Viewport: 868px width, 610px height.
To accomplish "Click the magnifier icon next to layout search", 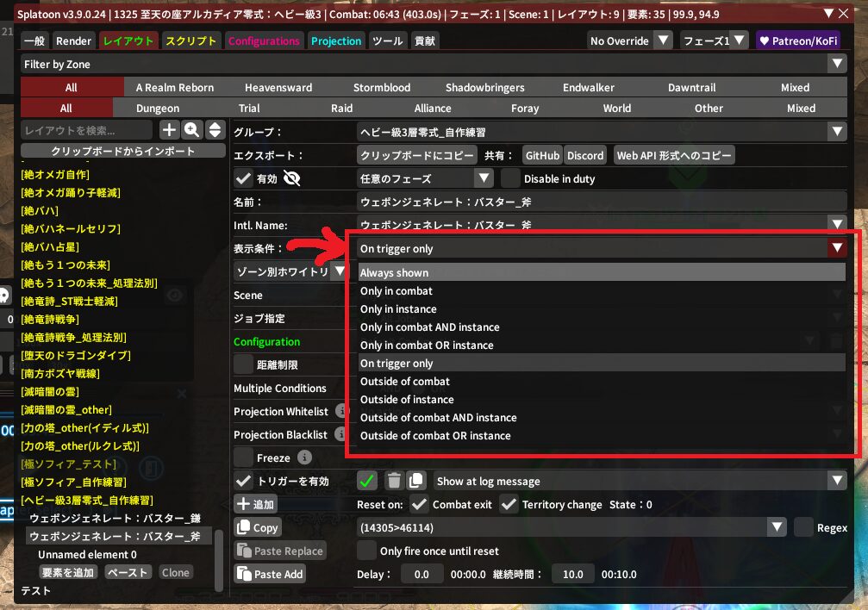I will 192,130.
